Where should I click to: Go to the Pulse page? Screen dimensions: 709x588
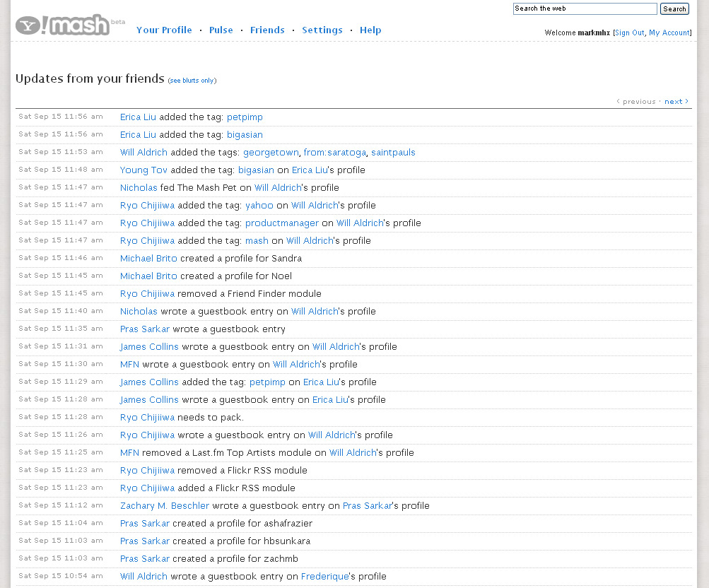point(221,30)
